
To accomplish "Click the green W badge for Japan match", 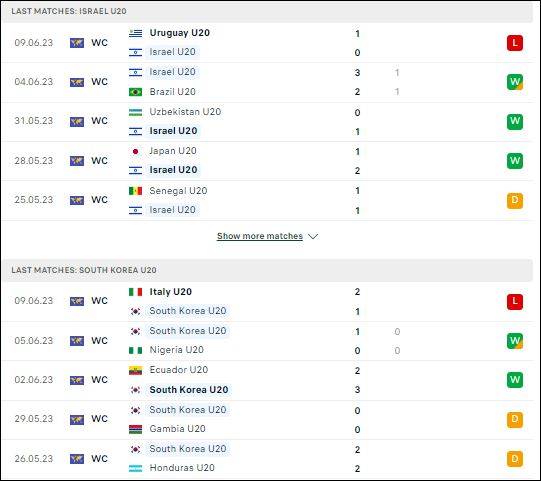I will click(x=514, y=161).
